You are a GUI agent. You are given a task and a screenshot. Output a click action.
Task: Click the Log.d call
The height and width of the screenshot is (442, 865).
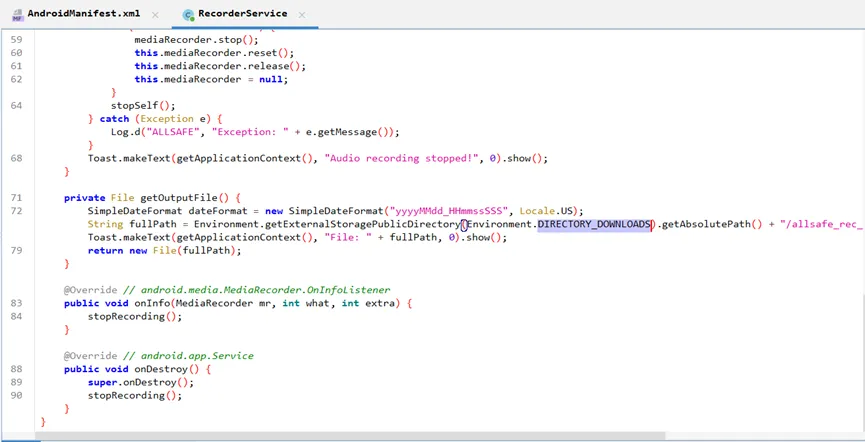click(126, 132)
